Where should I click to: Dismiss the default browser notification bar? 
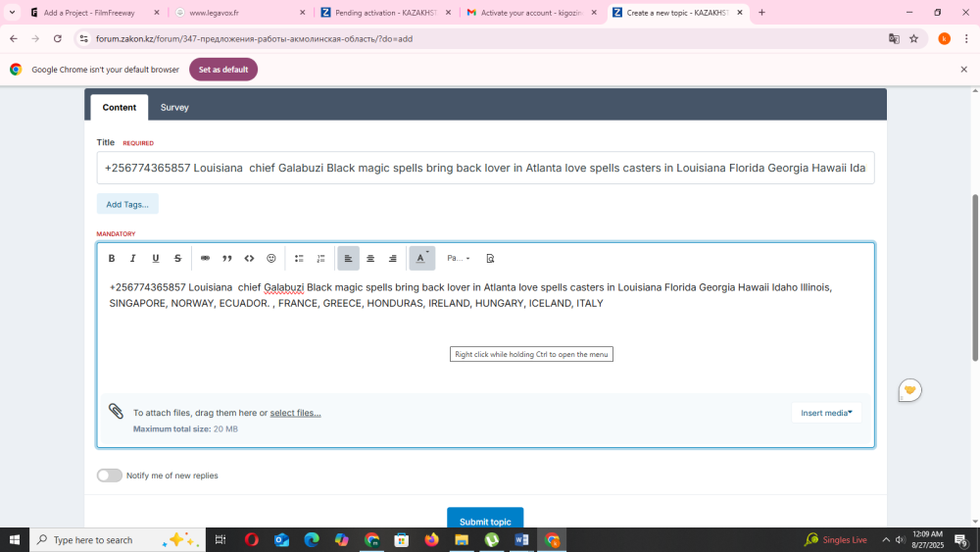[x=963, y=70]
